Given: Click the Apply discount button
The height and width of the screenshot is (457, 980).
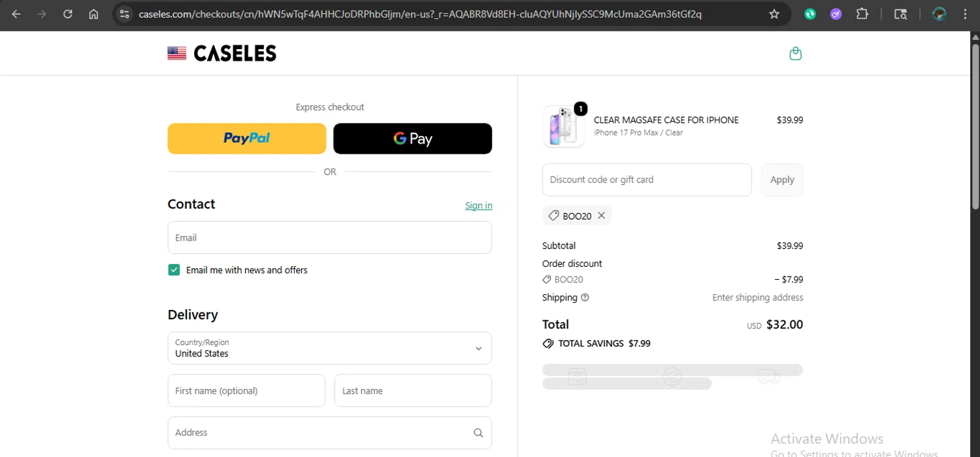Looking at the screenshot, I should click(782, 180).
